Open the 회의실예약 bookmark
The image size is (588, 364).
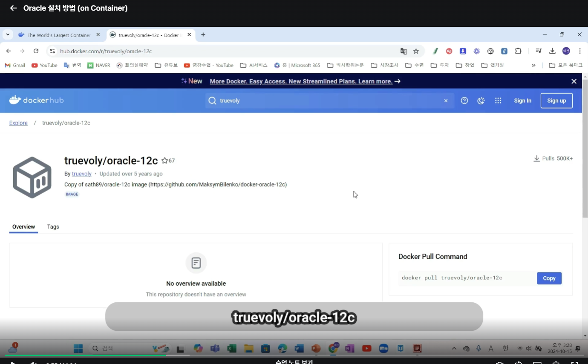coord(133,65)
